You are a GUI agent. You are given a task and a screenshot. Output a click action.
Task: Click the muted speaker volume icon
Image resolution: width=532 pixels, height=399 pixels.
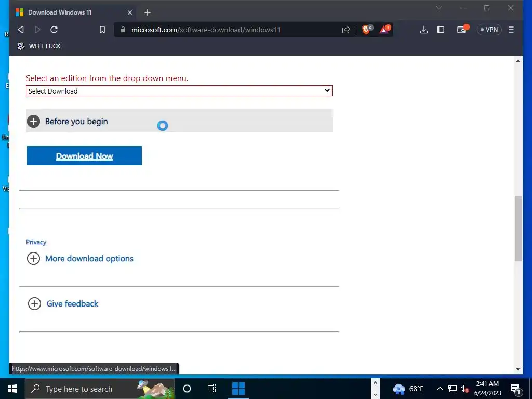pos(465,389)
